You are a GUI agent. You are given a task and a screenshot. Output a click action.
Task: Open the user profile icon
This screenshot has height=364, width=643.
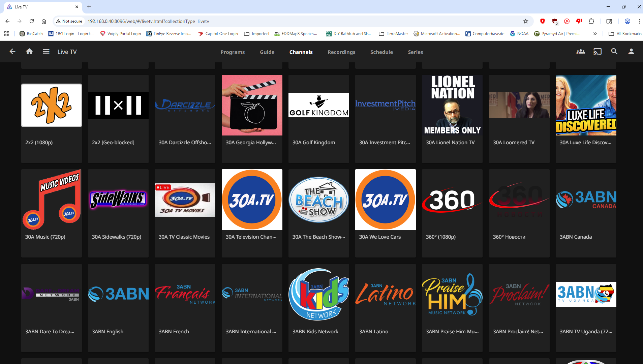click(x=631, y=52)
